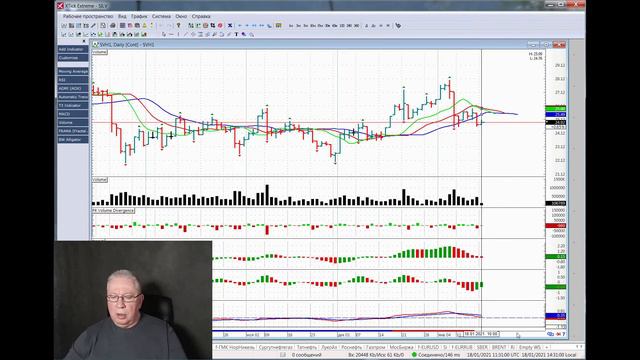This screenshot has height=360, width=640.
Task: Click the green chart icon, third toolbar row
Action: (x=100, y=35)
